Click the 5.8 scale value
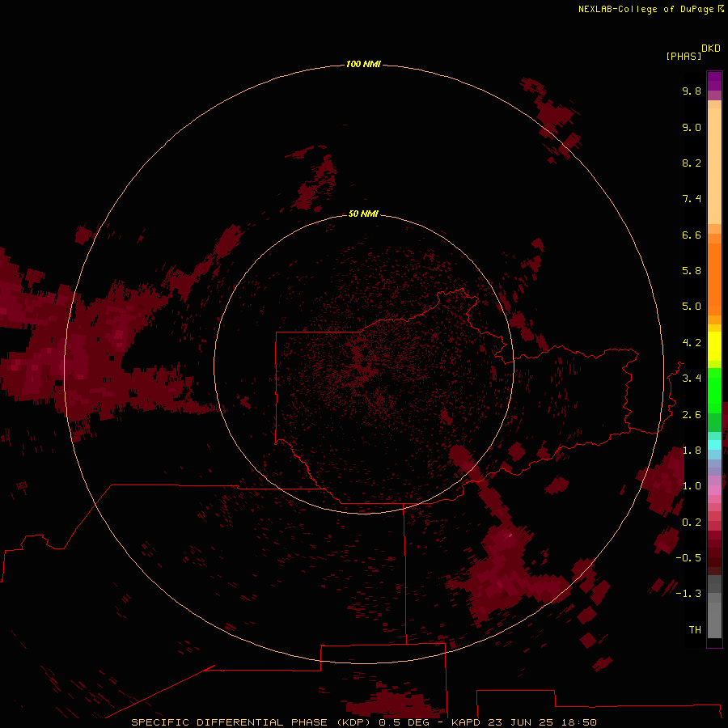Image resolution: width=728 pixels, height=728 pixels. click(692, 271)
